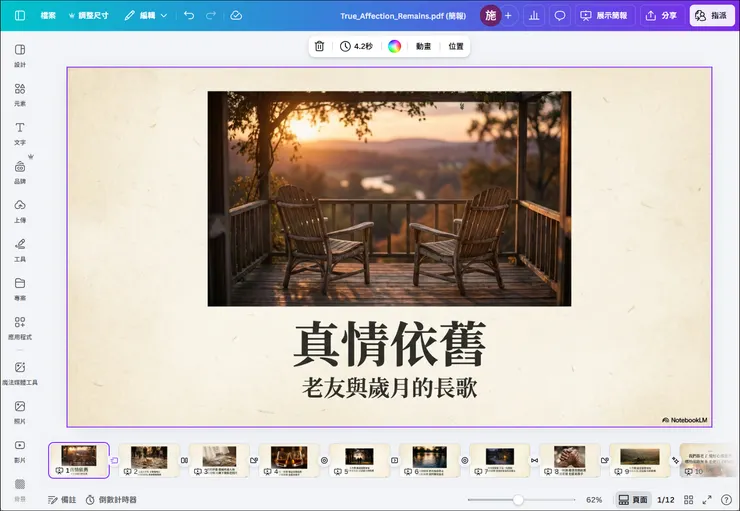Image resolution: width=740 pixels, height=511 pixels.
Task: Open the 品牌 brand panel
Action: pos(20,172)
